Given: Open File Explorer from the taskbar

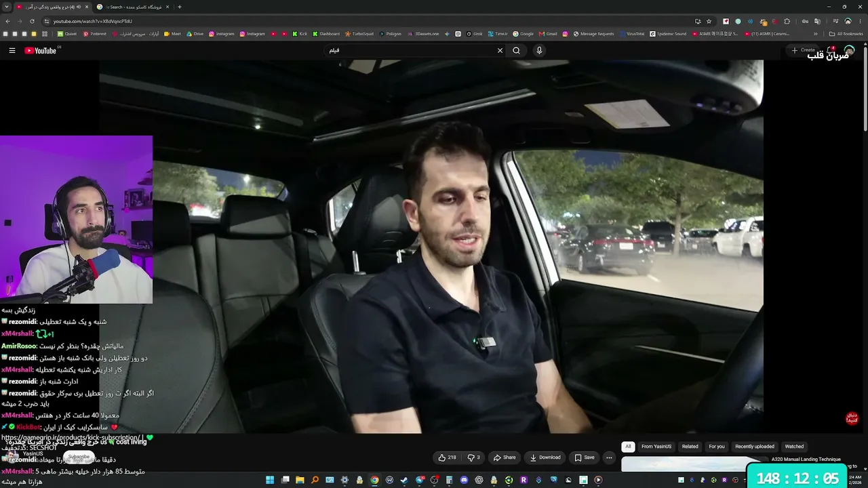Looking at the screenshot, I should (x=300, y=480).
